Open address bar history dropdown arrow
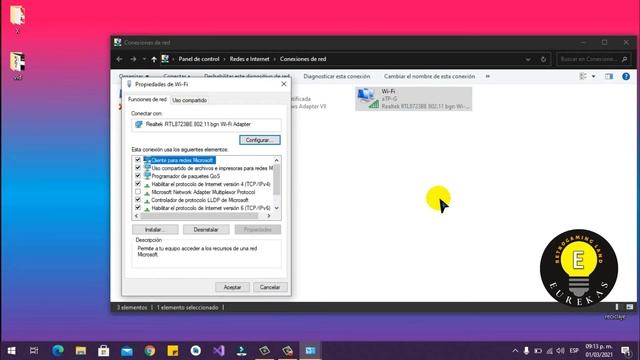The image size is (640, 360). point(528,60)
